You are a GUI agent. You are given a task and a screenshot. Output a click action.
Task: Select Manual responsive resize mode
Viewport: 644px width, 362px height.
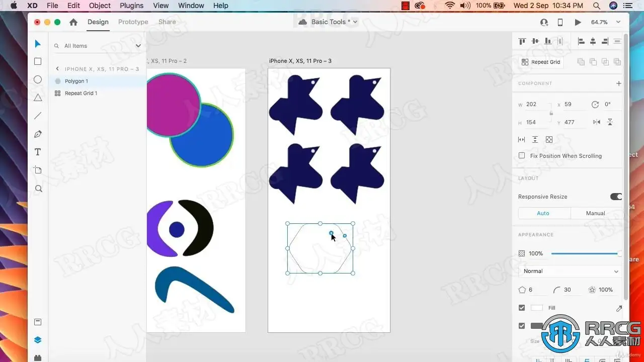(x=596, y=213)
